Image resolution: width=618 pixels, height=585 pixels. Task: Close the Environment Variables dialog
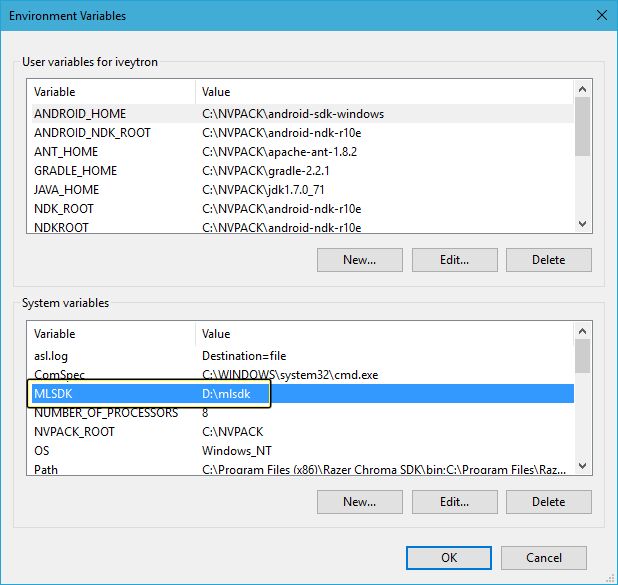click(x=601, y=16)
